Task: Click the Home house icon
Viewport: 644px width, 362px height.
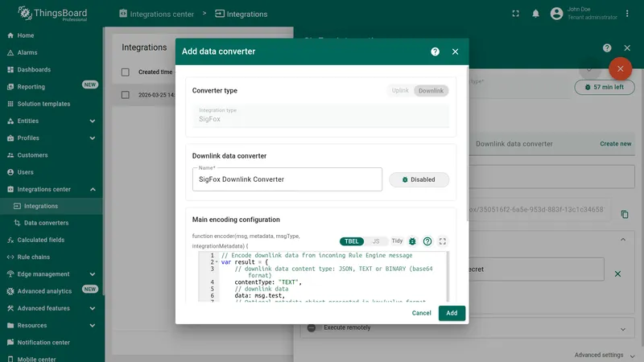Action: click(x=10, y=35)
